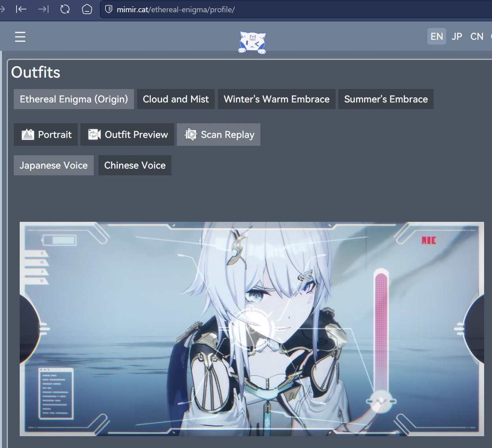Viewport: 492px width, 448px height.
Task: Click the scan replay video image
Action: [252, 329]
